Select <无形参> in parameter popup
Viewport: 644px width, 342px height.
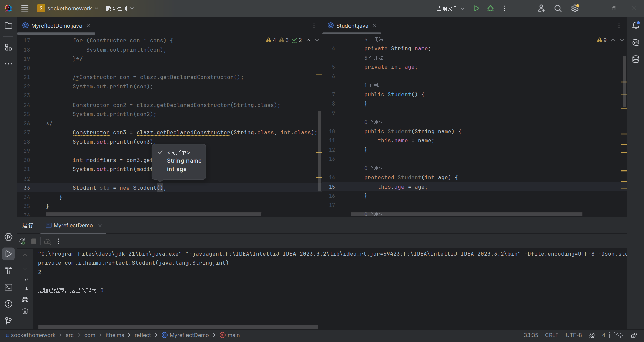[x=179, y=152]
